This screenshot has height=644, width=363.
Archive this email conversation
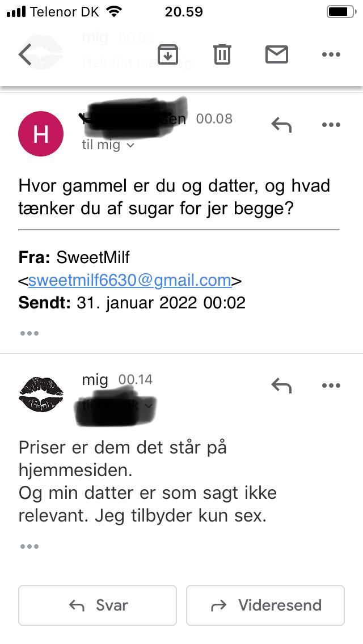coord(168,55)
